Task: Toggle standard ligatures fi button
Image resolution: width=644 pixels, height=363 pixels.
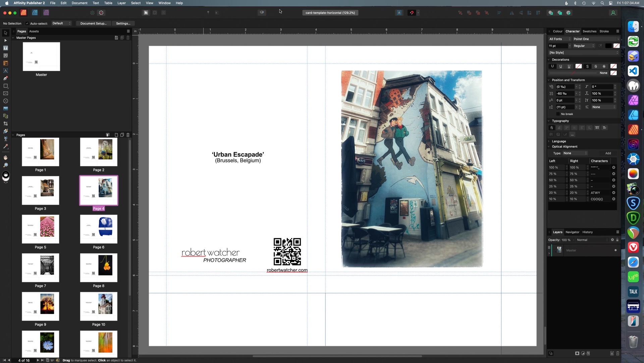Action: pyautogui.click(x=552, y=128)
